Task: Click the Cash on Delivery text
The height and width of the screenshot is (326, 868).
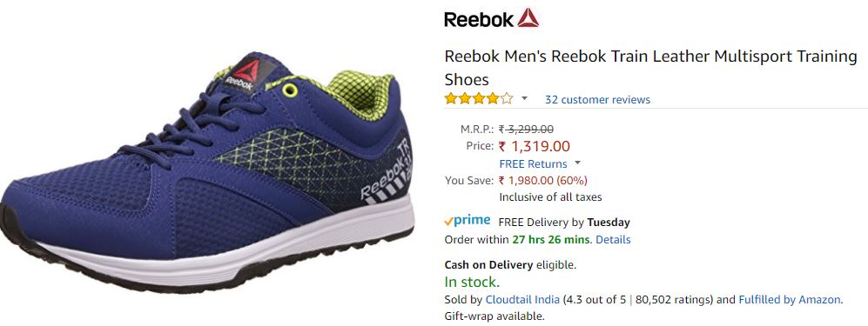Action: 488,264
